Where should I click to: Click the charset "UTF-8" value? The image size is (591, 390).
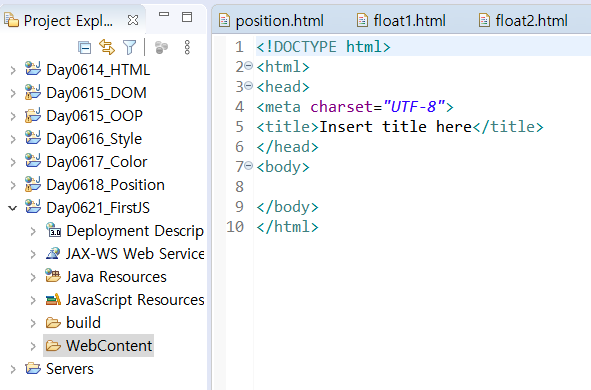tap(414, 107)
